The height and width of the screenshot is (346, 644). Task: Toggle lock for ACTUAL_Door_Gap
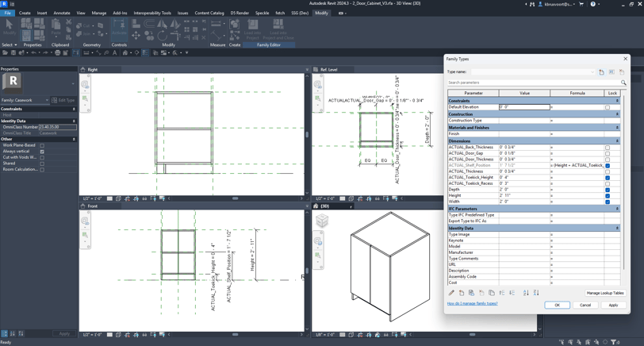[608, 153]
